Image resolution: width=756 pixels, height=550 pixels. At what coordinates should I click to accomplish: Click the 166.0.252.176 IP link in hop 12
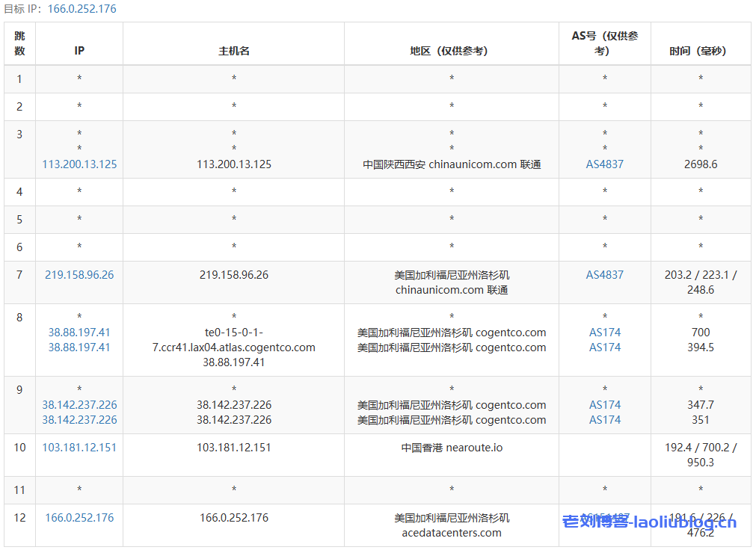pyautogui.click(x=79, y=518)
